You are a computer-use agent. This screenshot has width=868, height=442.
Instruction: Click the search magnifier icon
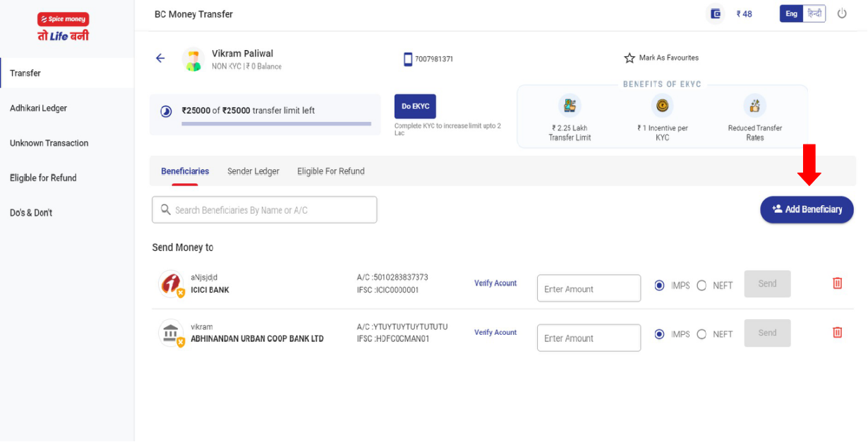click(166, 209)
